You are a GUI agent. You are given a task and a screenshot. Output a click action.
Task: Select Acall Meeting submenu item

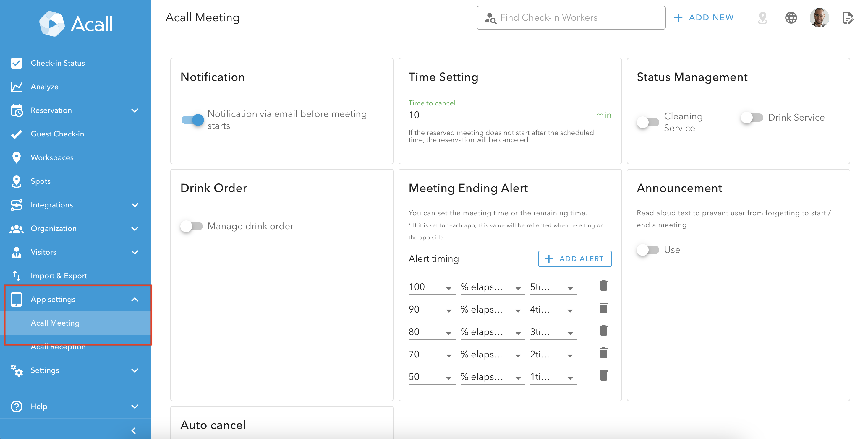pyautogui.click(x=76, y=323)
